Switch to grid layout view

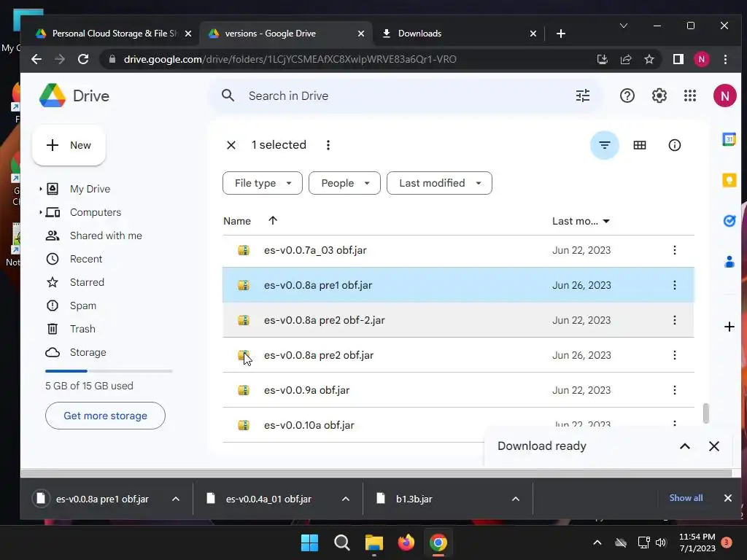coord(639,145)
